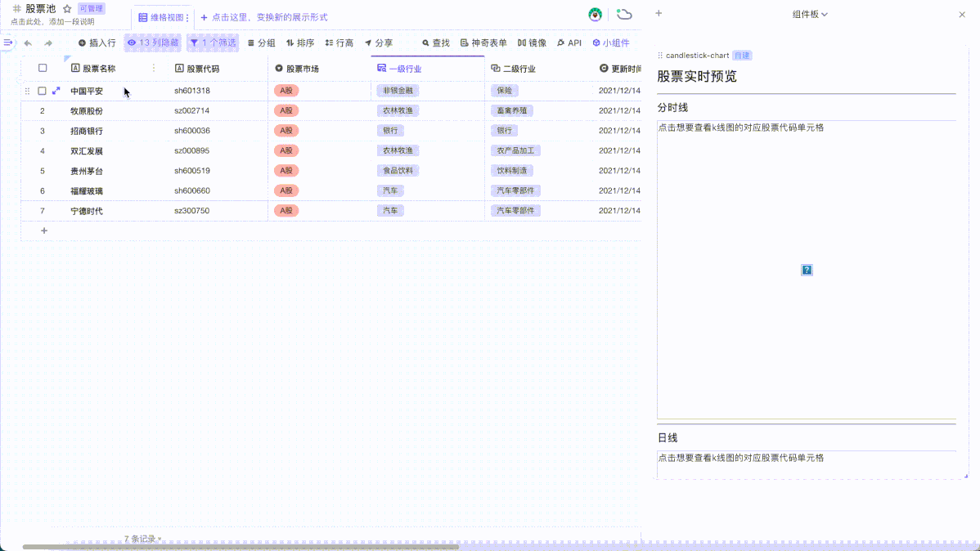Toggle the 小组件 widget panel
980x551 pixels.
point(610,43)
